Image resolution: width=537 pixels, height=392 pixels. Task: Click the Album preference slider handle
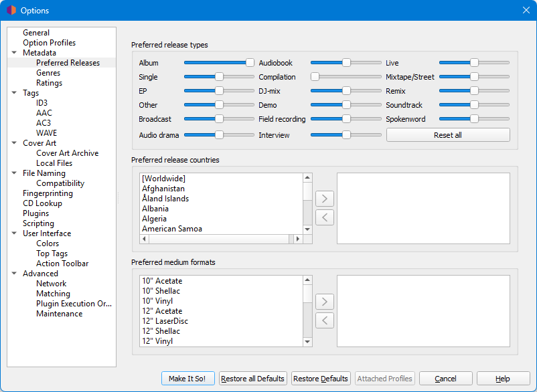(250, 63)
